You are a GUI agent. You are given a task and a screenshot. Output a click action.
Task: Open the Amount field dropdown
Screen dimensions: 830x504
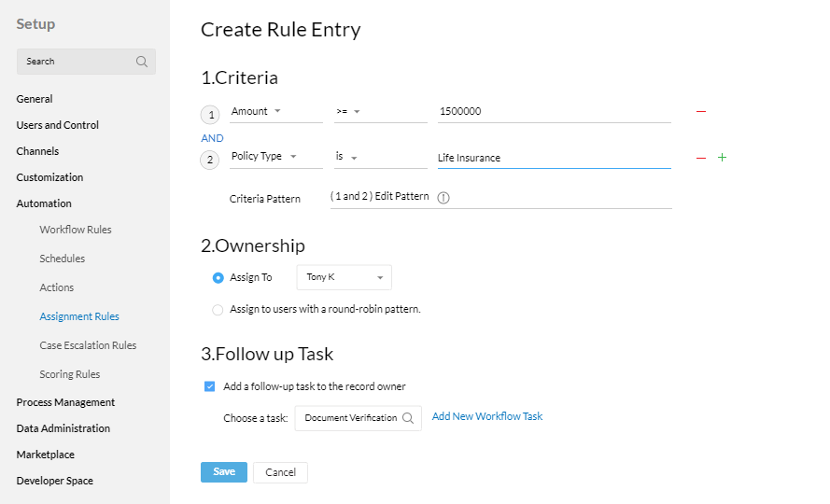tap(275, 112)
